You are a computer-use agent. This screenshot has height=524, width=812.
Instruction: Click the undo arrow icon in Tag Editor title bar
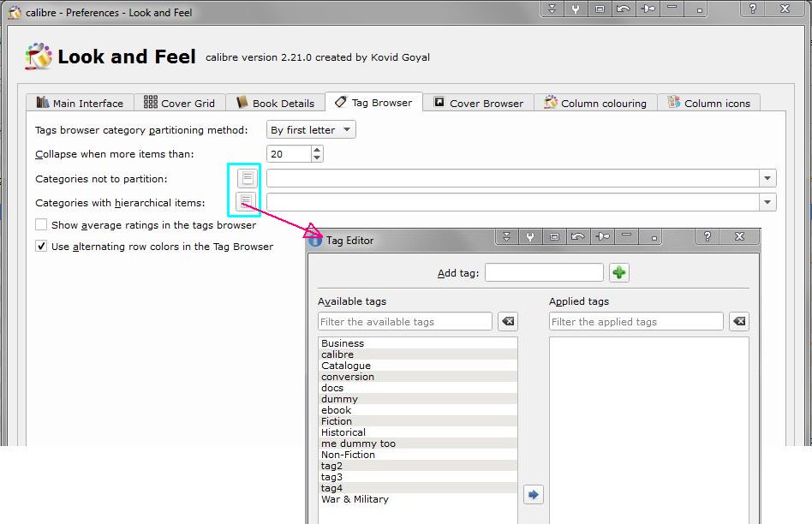(578, 236)
